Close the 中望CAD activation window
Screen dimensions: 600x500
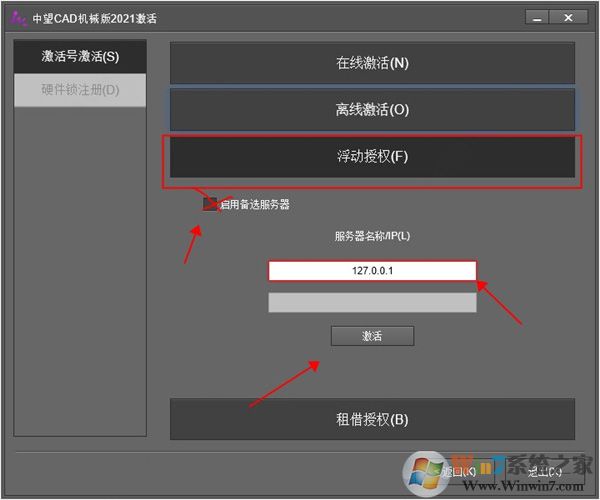point(569,18)
